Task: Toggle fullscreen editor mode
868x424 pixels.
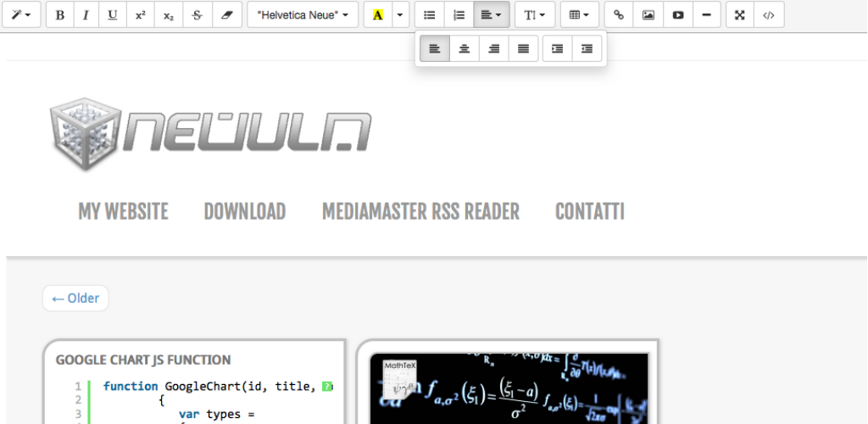Action: pyautogui.click(x=739, y=15)
